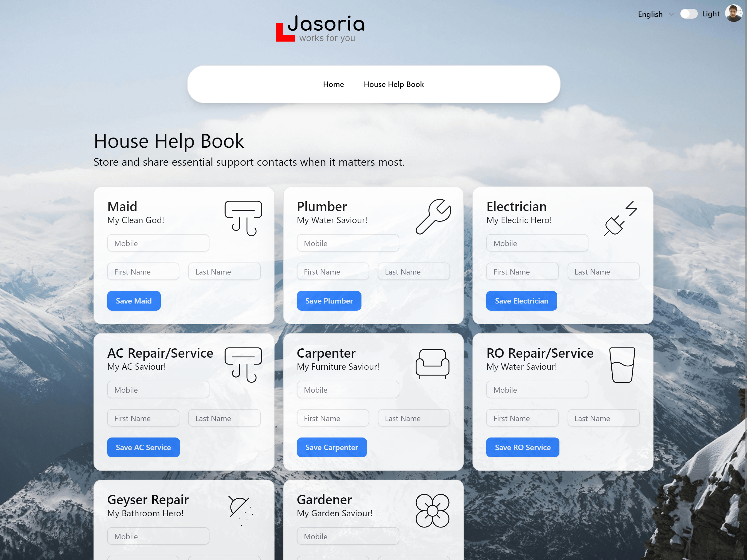Click the Carpenter sofa icon
This screenshot has width=747, height=560.
(432, 364)
